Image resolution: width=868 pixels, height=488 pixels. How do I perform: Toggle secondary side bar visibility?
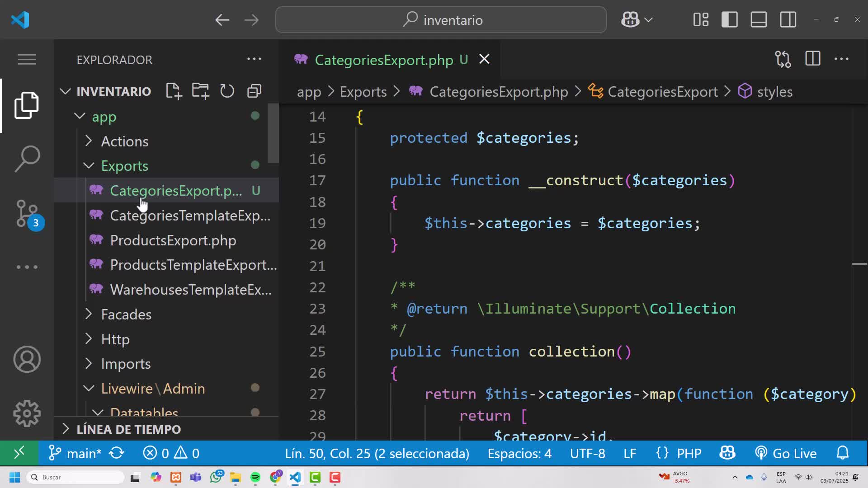[x=788, y=20]
